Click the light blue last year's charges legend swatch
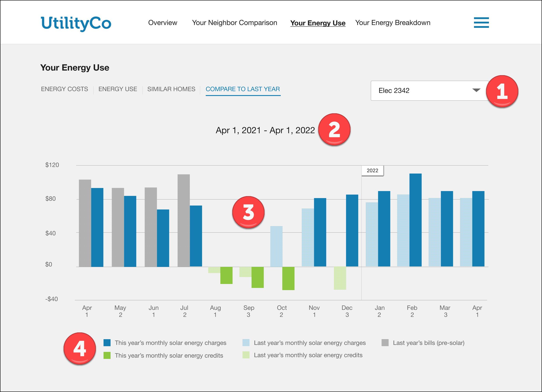The width and height of the screenshot is (542, 392). click(x=246, y=342)
